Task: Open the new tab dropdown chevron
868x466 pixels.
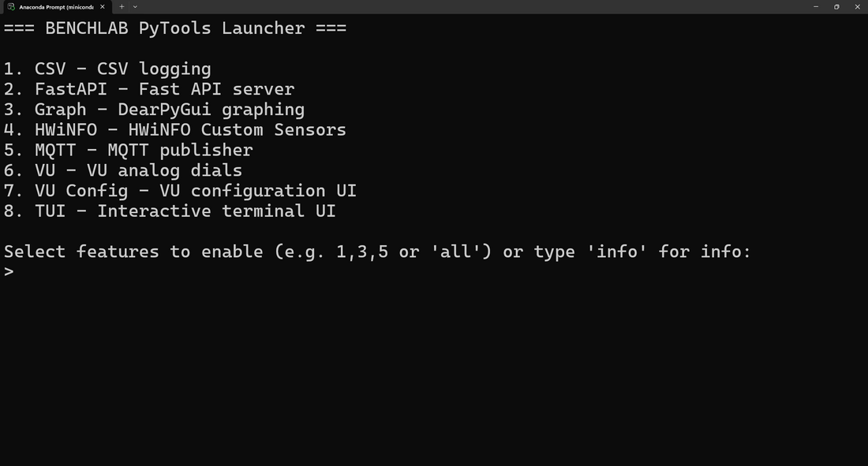Action: click(x=135, y=6)
